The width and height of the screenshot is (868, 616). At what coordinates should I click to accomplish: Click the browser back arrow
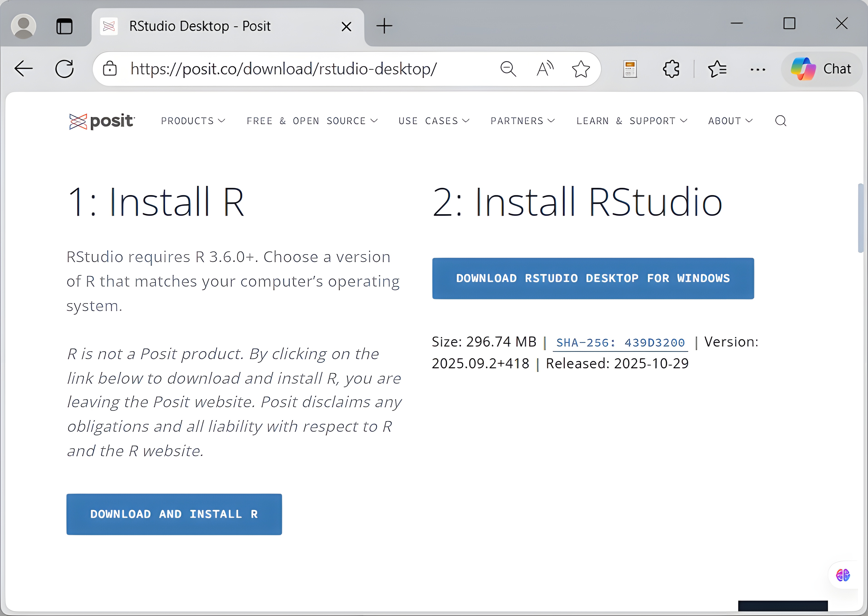click(x=24, y=69)
